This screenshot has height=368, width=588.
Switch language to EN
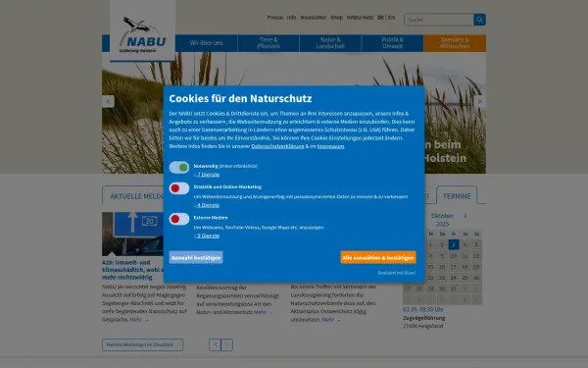click(391, 18)
